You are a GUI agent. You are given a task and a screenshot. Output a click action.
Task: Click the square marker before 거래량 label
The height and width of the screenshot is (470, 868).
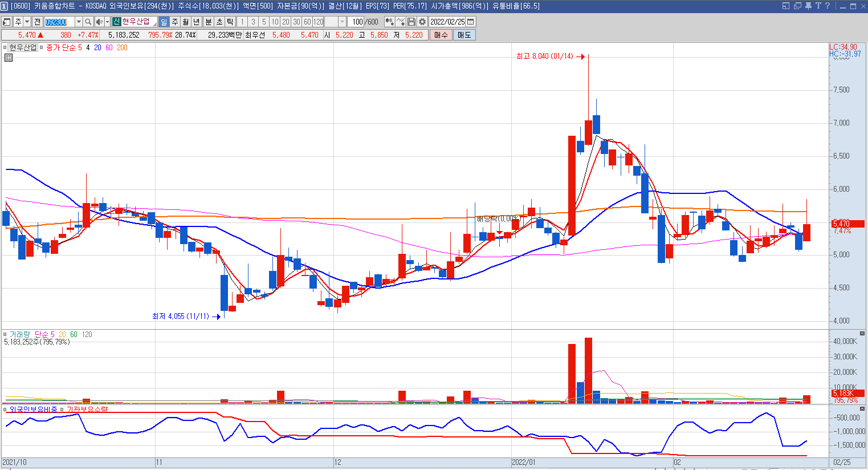(x=5, y=334)
